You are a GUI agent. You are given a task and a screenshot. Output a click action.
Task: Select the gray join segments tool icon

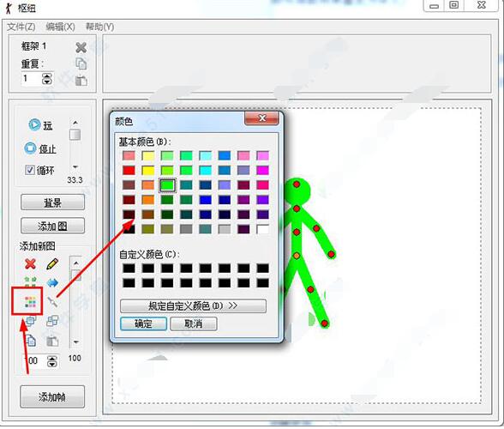coord(52,302)
